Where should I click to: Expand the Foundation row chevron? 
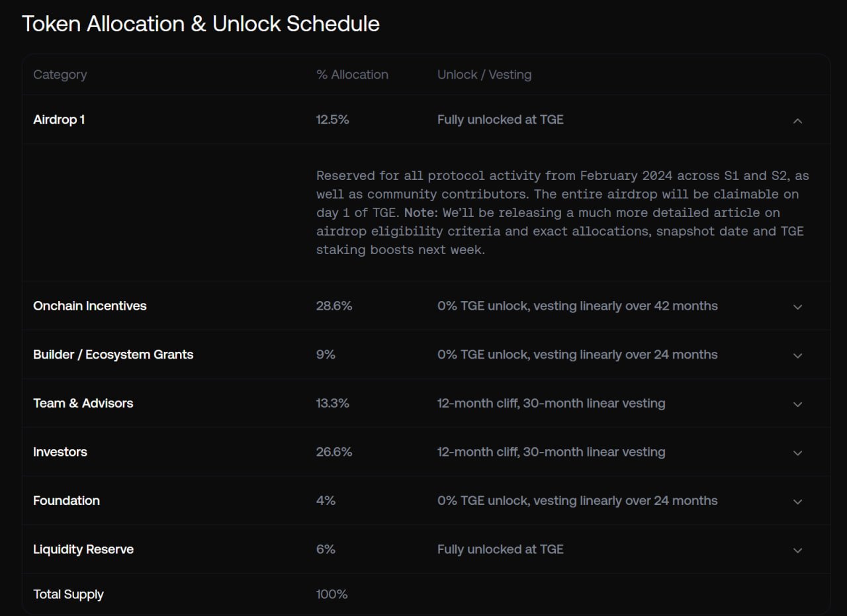(797, 502)
